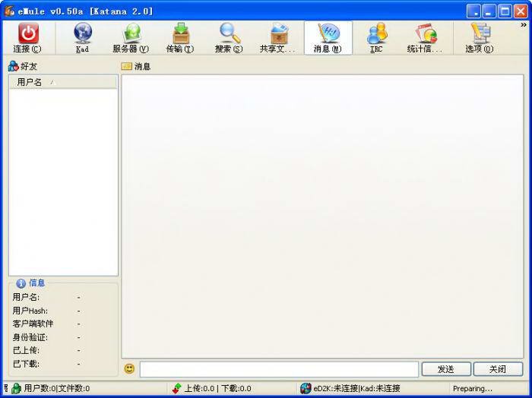Sort friends by 用户名 column header
Screen dimensions: 532x398
point(30,82)
